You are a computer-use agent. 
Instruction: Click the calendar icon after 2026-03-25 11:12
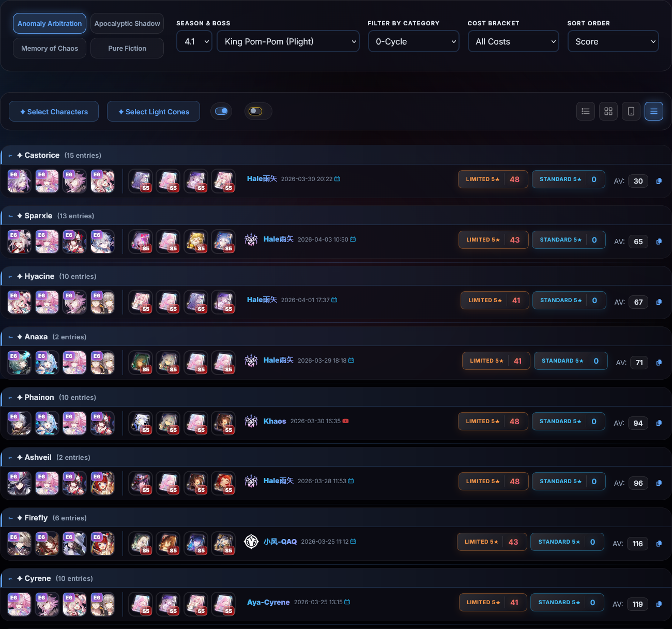pyautogui.click(x=354, y=542)
